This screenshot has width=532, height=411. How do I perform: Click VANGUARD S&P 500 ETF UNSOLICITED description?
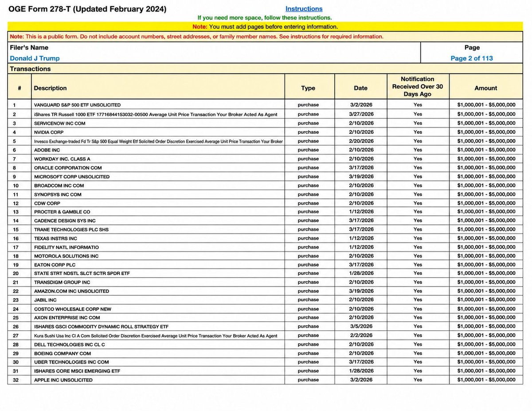(x=77, y=105)
